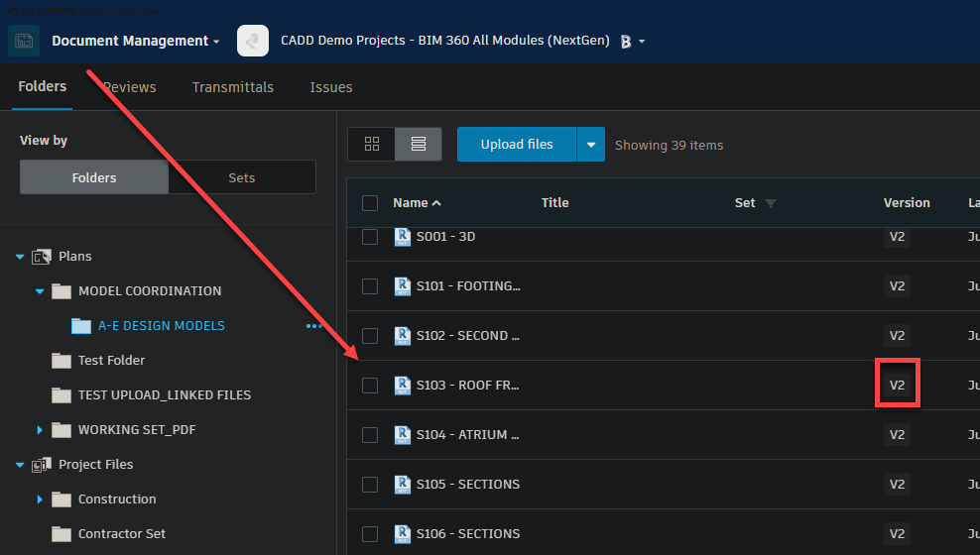Select the Folders tab
This screenshot has width=980, height=555.
pyautogui.click(x=42, y=86)
